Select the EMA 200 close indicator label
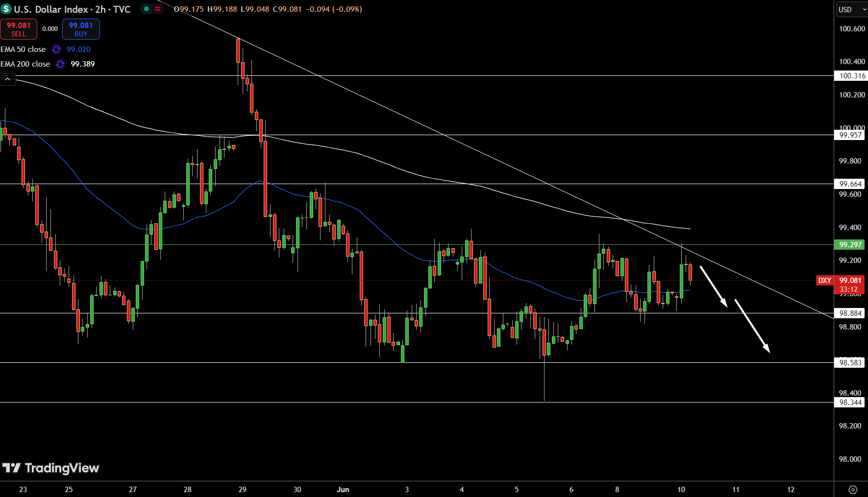Viewport: 868px width, 497px height. coord(25,64)
